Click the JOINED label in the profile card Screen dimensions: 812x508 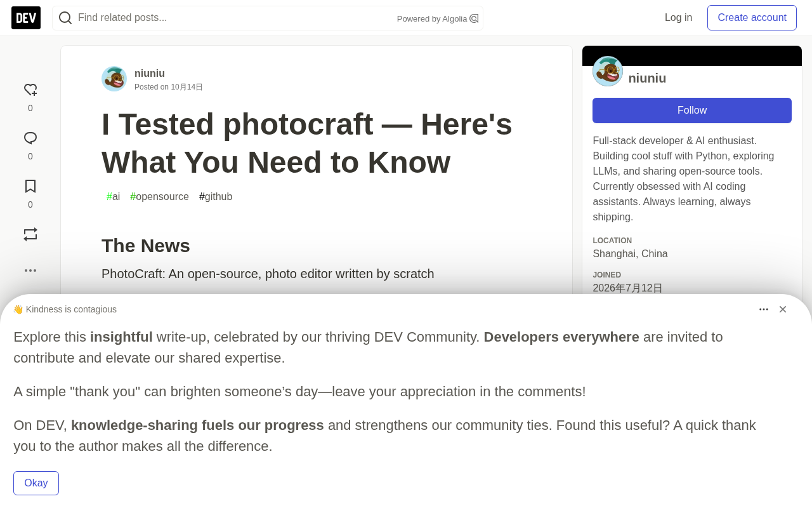pyautogui.click(x=607, y=275)
